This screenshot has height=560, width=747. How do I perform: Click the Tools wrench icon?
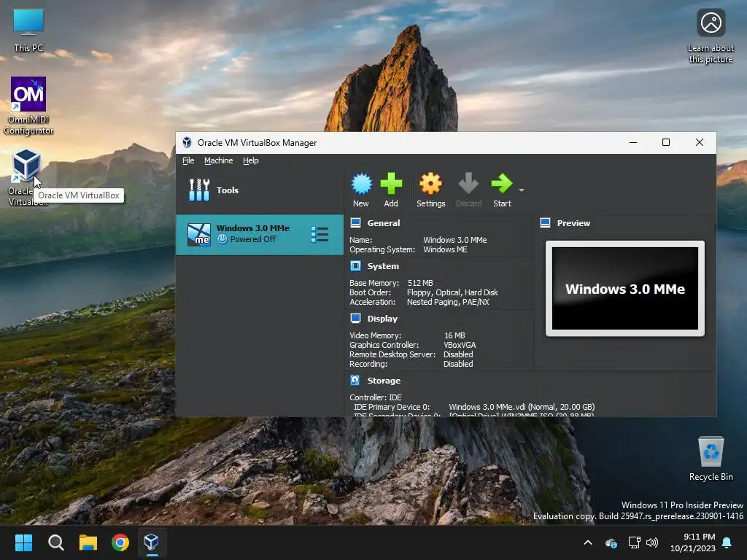pyautogui.click(x=199, y=190)
